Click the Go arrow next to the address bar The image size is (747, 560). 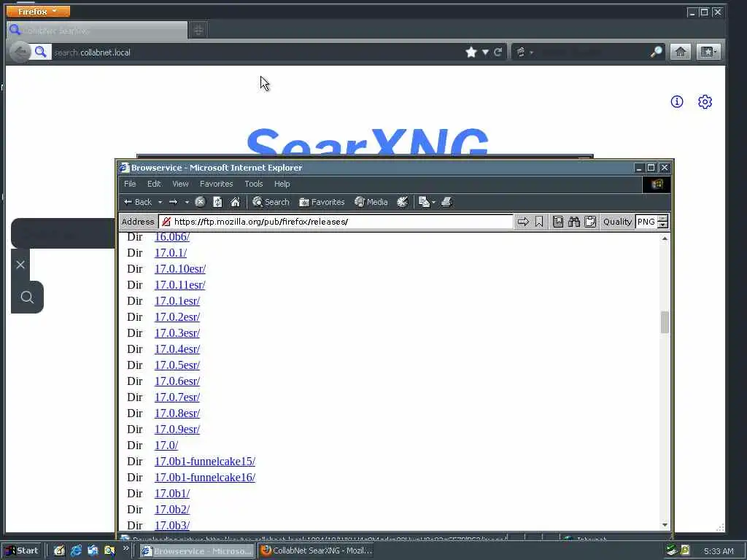click(523, 222)
